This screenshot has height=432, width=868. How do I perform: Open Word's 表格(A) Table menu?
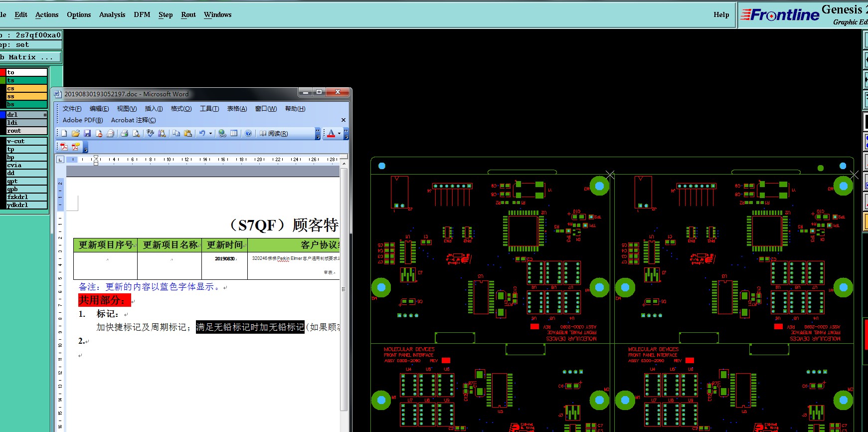237,109
